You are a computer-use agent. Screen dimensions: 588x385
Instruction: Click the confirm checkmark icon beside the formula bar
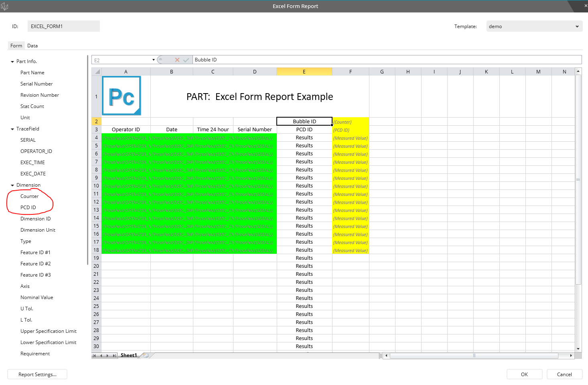(186, 59)
